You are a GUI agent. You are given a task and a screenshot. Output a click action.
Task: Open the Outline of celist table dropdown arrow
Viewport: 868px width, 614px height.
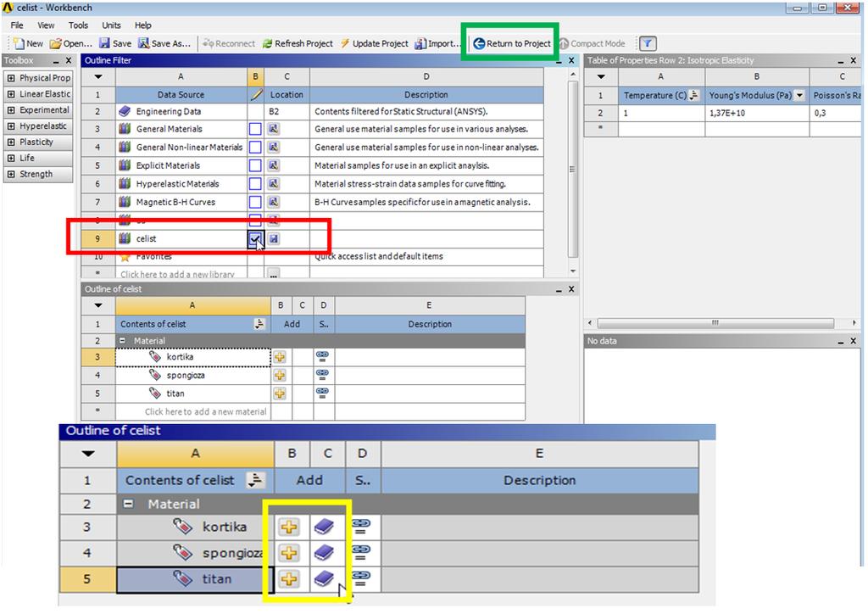(x=98, y=305)
